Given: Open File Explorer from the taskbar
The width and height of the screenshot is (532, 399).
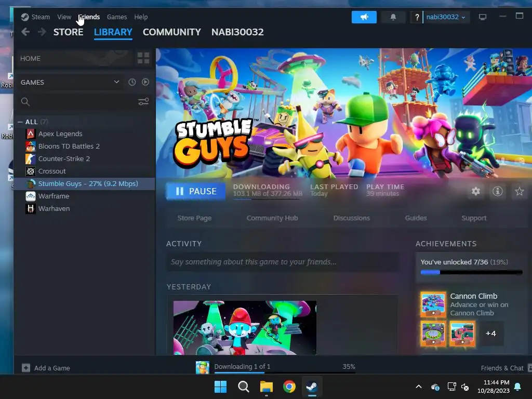Looking at the screenshot, I should (267, 387).
